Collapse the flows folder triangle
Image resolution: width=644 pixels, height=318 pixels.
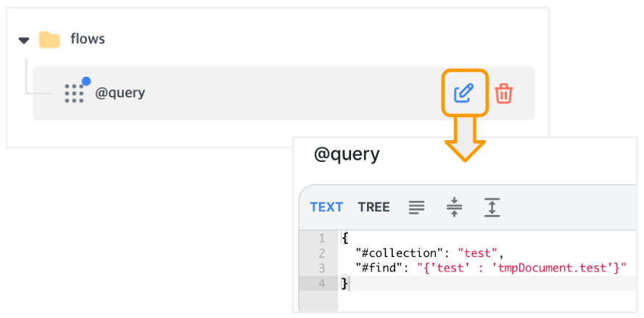click(x=24, y=41)
